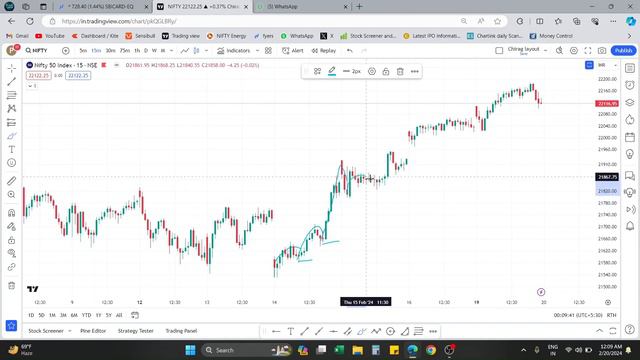Viewport: 640px width, 360px height.
Task: Open the NIFTY symbol search
Action: click(37, 51)
